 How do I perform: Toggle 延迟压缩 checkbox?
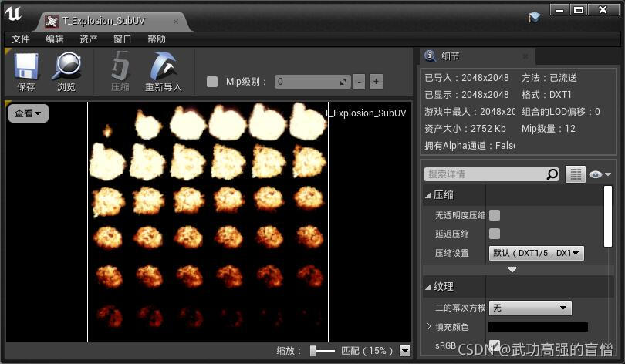(x=495, y=234)
